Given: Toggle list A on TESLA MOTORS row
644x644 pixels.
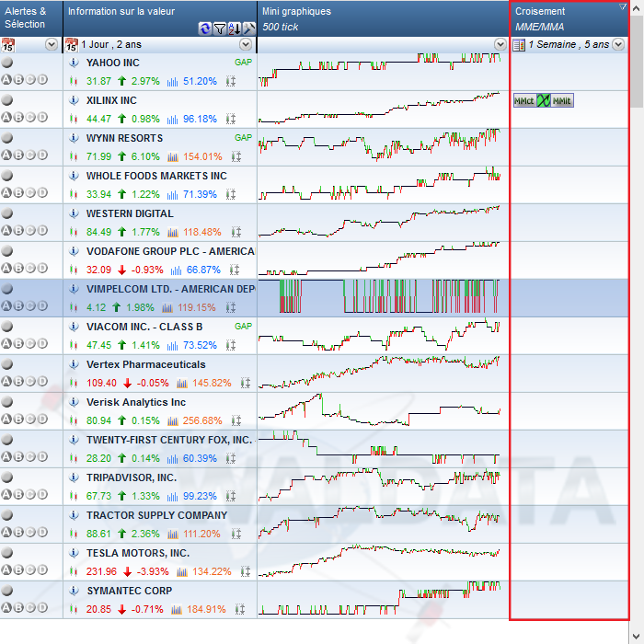Looking at the screenshot, I should click(x=6, y=569).
